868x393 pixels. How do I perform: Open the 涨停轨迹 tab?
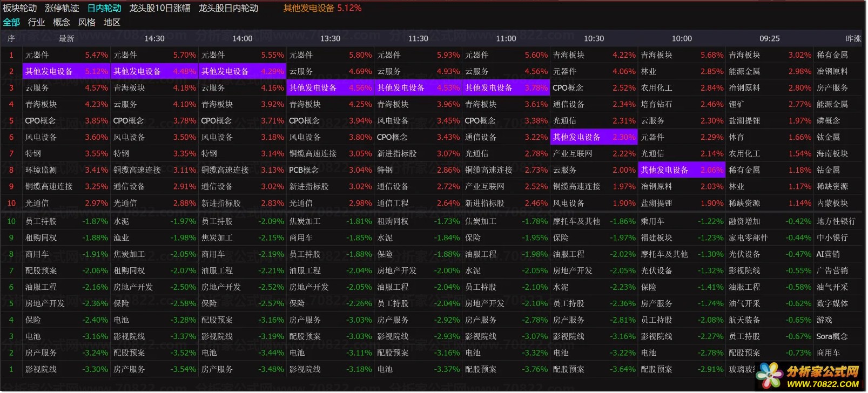click(62, 8)
